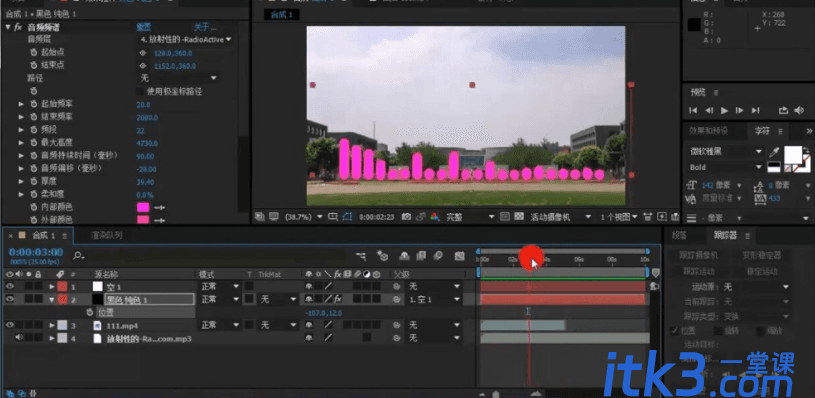This screenshot has width=815, height=398.
Task: Jump to first frame in preview panel
Action: [693, 110]
